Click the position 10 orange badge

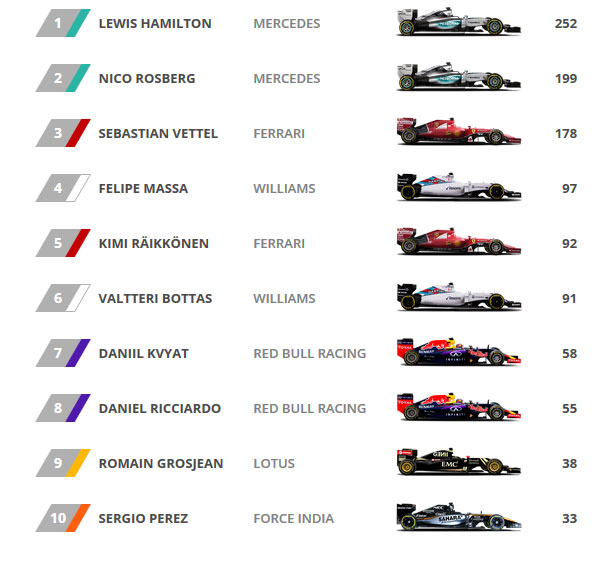coord(63,518)
